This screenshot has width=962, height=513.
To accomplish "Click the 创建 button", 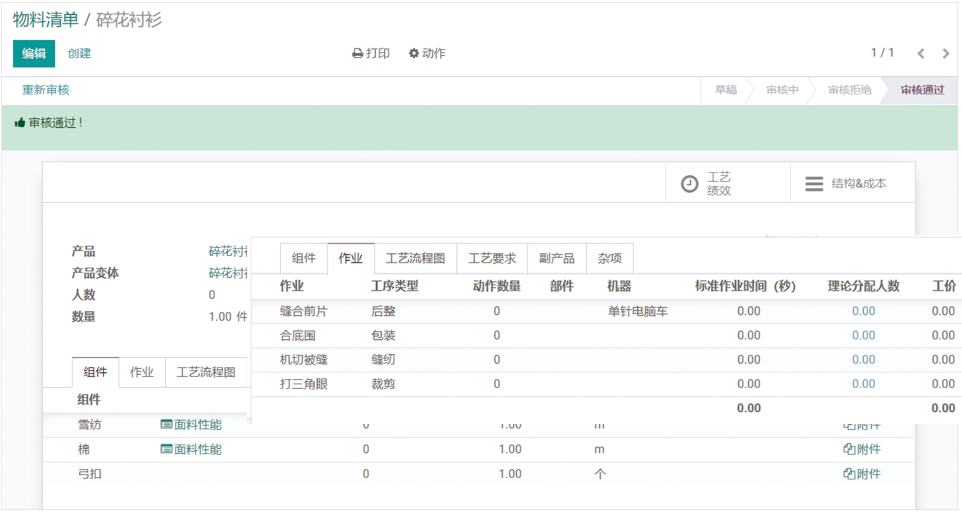I will (x=79, y=53).
